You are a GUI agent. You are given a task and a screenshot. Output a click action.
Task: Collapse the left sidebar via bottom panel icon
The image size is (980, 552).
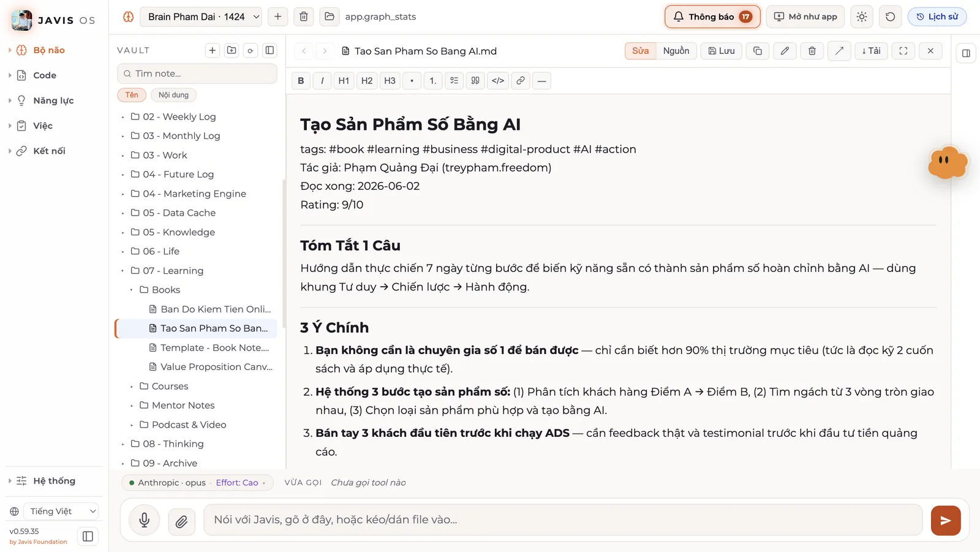coord(88,537)
